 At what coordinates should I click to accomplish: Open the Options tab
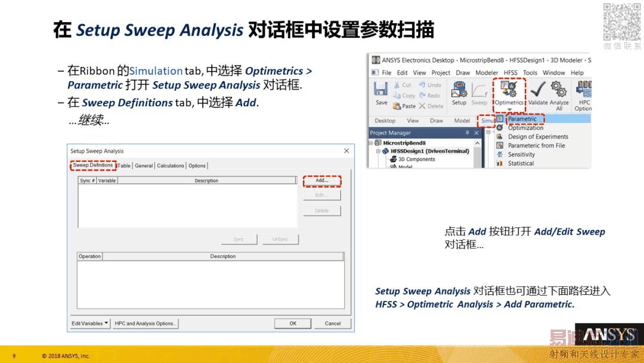tap(197, 165)
